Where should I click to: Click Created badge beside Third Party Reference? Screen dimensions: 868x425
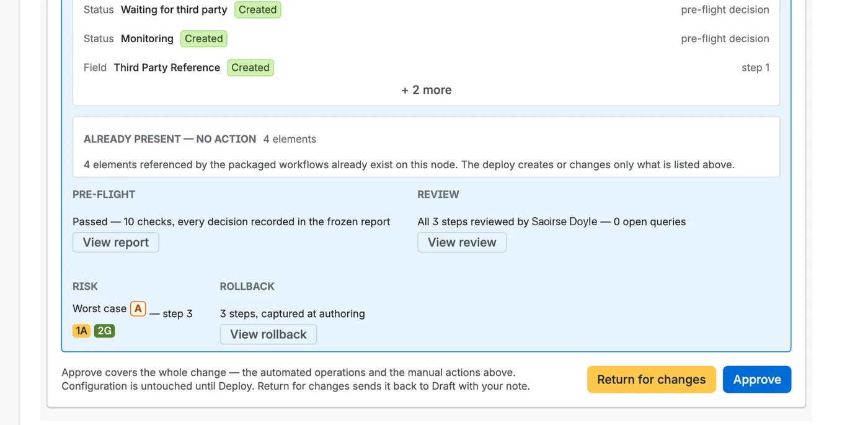pos(250,68)
